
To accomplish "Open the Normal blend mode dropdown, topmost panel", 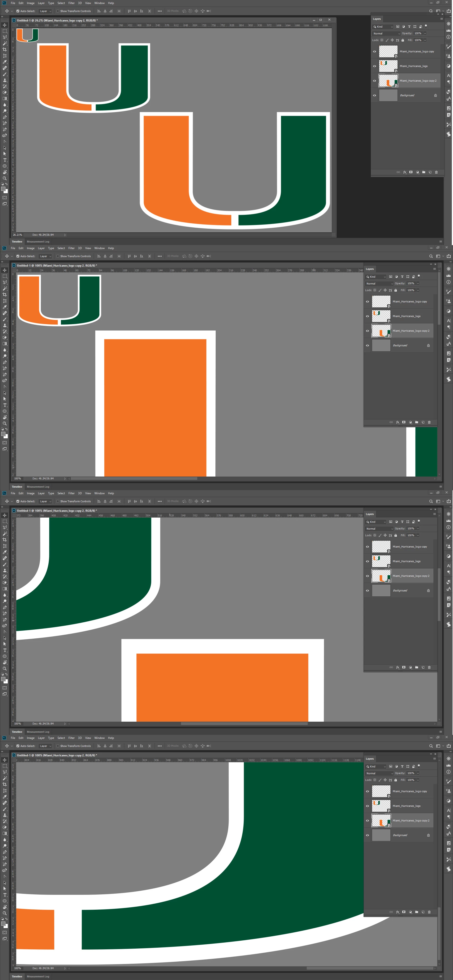I will [x=386, y=34].
